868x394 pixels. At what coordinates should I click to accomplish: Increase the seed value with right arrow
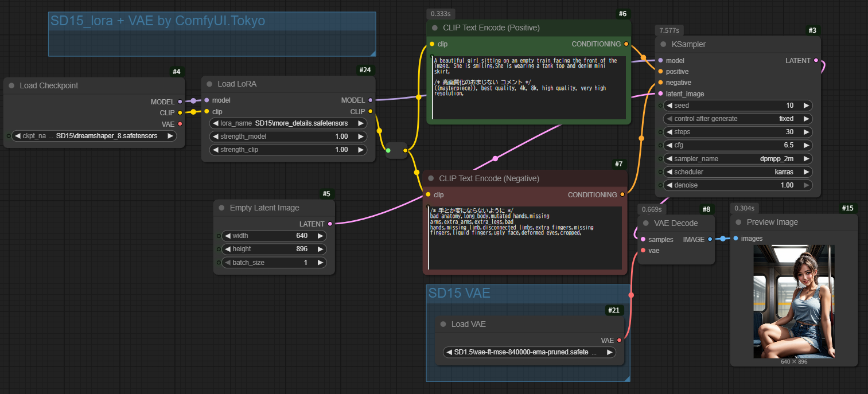[806, 106]
